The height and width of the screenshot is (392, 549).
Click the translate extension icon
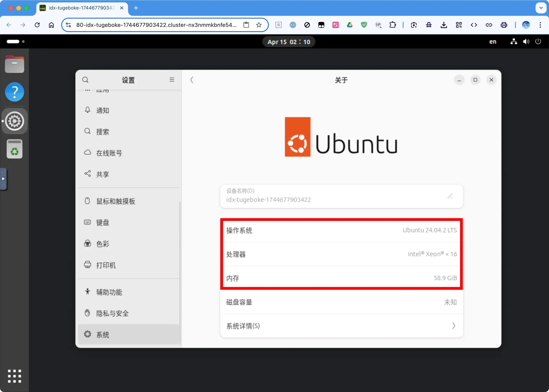pos(335,25)
